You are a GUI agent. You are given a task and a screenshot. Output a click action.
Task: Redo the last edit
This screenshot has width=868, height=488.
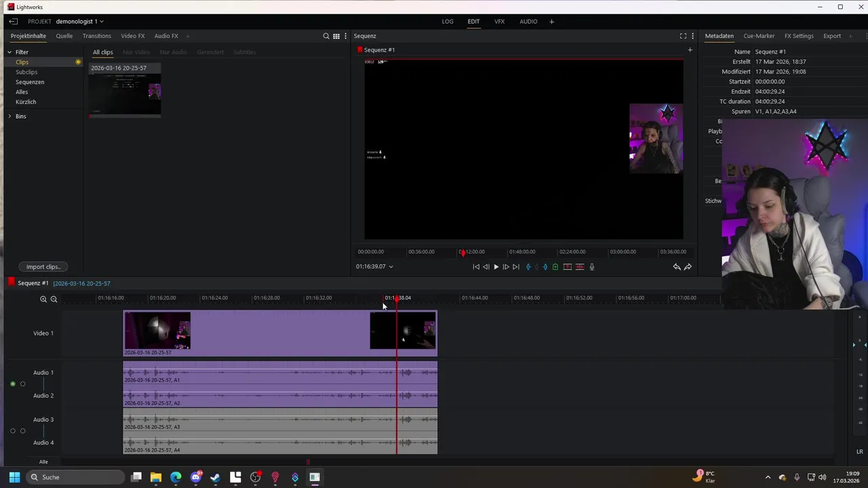coord(688,267)
